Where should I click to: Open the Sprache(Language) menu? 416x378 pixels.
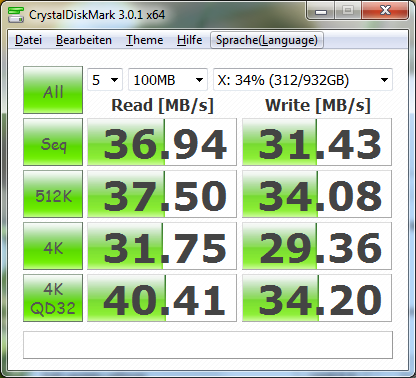pos(267,40)
